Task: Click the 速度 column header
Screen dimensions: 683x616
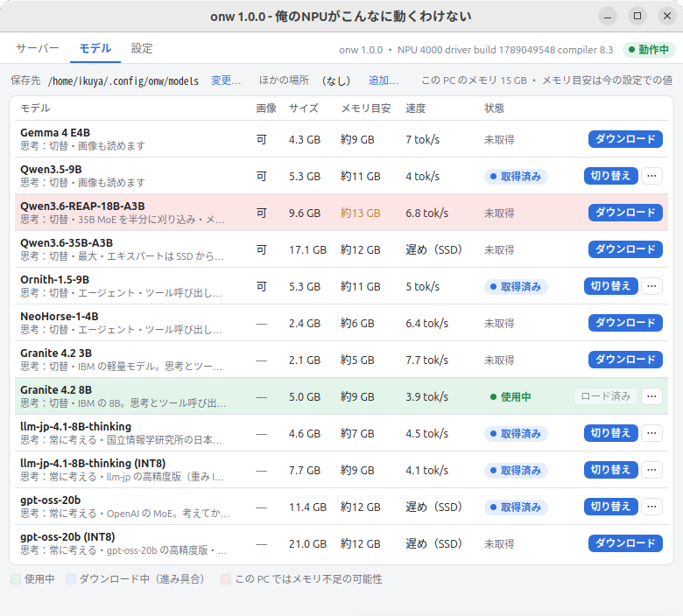Action: [416, 108]
